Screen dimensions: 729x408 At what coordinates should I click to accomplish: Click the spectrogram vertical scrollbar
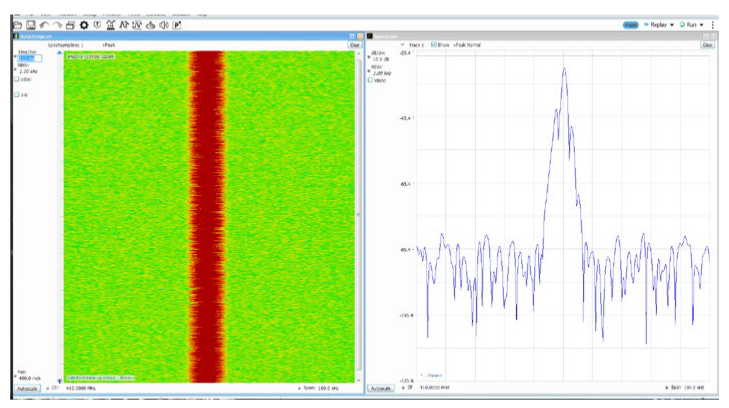(x=358, y=215)
